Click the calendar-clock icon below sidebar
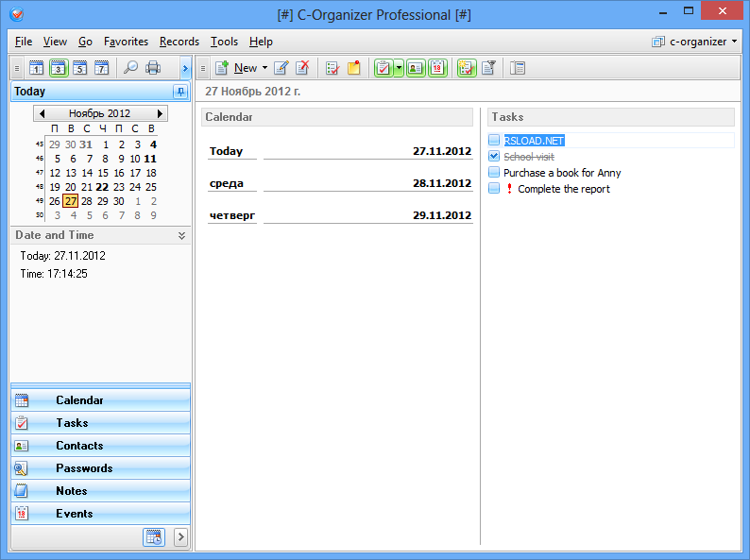750x560 pixels. tap(154, 537)
